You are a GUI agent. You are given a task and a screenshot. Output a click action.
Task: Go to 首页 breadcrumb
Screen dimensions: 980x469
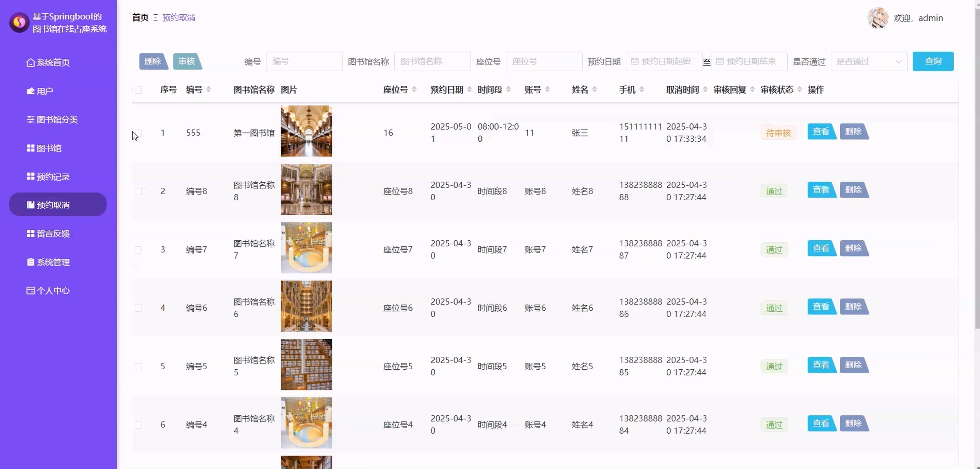[140, 18]
